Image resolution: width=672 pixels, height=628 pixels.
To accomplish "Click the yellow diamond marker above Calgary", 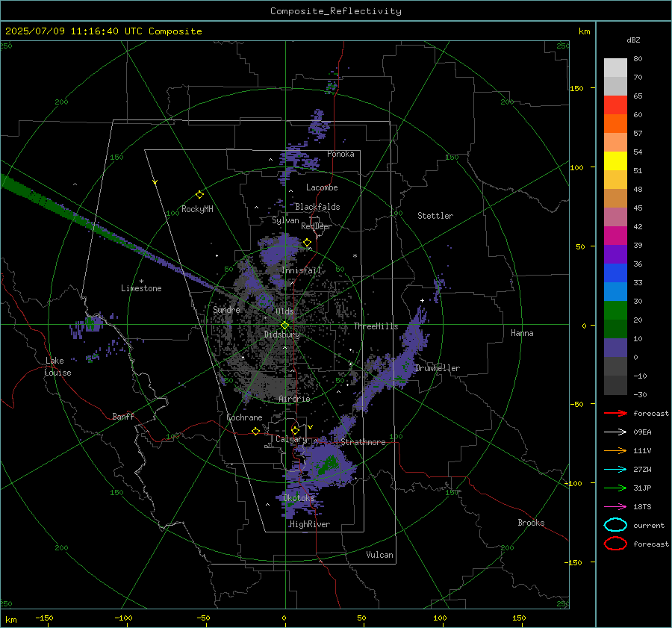I will (295, 430).
